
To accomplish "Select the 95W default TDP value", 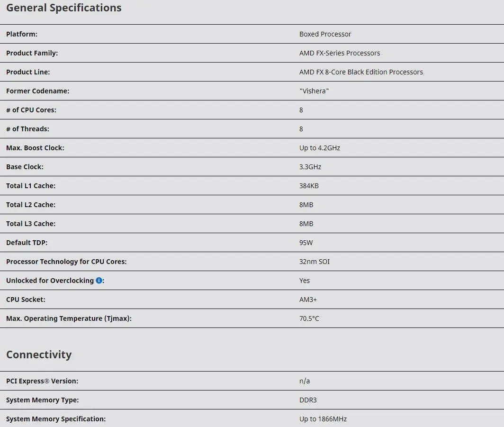I will pos(306,243).
